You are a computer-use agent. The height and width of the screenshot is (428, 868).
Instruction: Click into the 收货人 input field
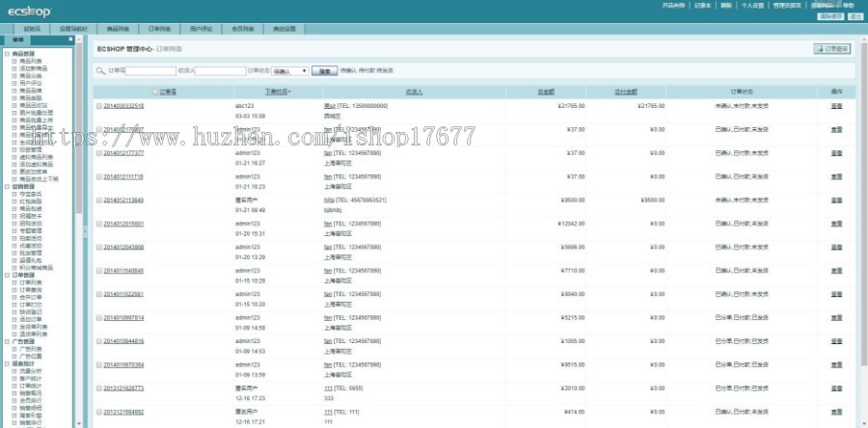(220, 70)
